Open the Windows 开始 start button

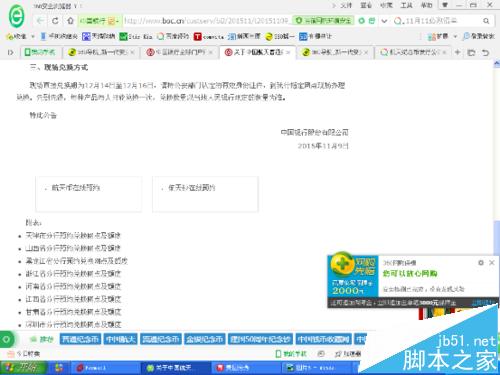pyautogui.click(x=23, y=368)
